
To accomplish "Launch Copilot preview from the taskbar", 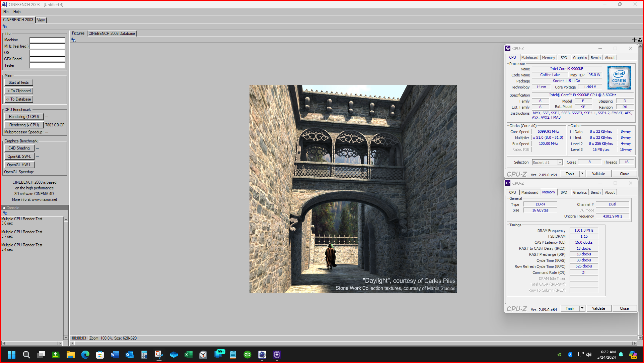I will pos(633,354).
